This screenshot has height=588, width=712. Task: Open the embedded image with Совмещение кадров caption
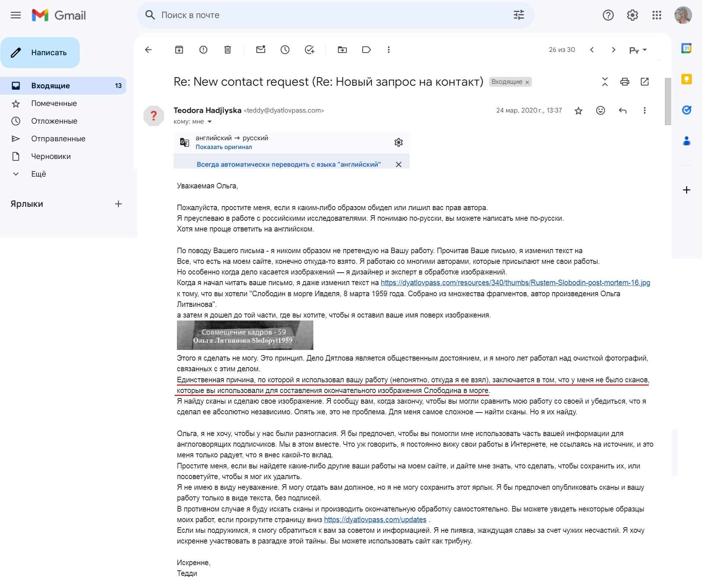(245, 335)
